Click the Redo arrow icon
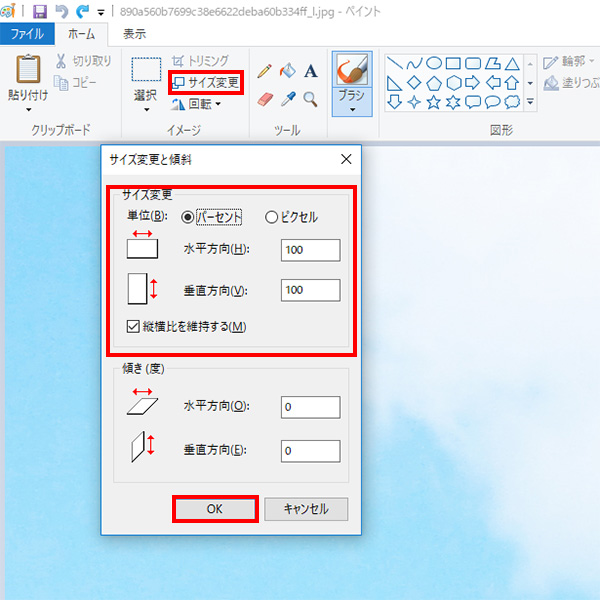 click(x=82, y=11)
